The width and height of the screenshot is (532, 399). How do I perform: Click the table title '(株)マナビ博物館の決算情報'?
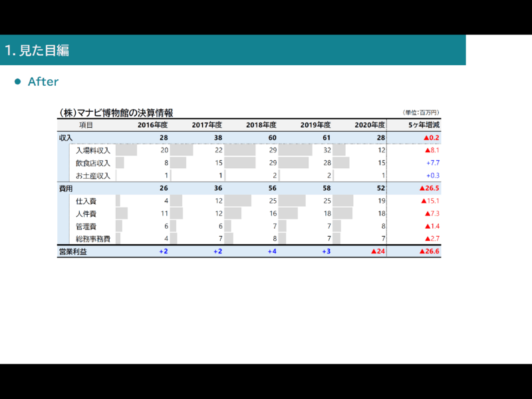(116, 113)
